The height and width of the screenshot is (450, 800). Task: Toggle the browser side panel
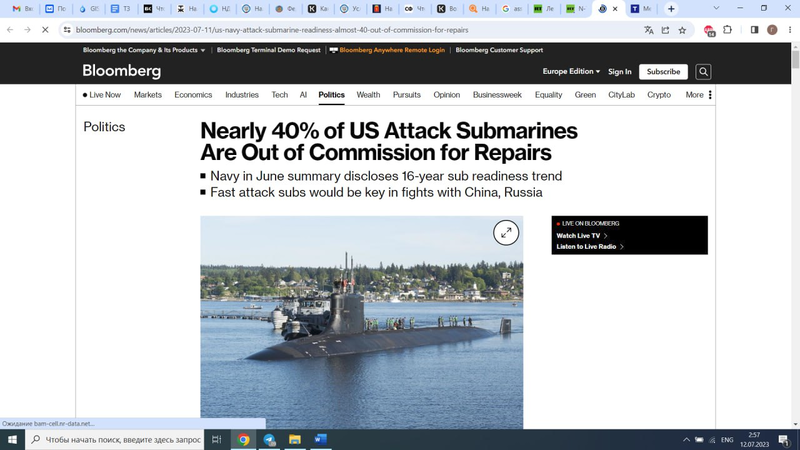point(755,30)
